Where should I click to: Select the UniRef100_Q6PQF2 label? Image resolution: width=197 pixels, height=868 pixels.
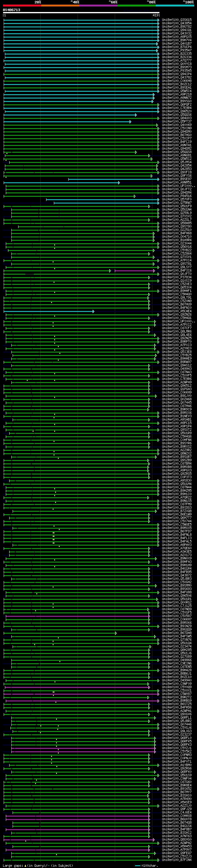tap(177, 104)
